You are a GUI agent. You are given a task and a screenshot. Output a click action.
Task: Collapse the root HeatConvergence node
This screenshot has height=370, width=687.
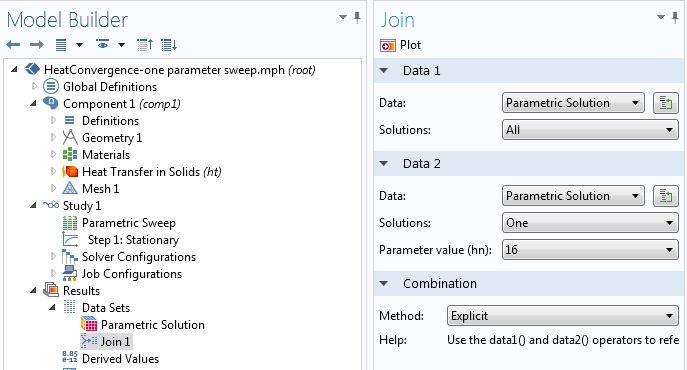(x=14, y=69)
